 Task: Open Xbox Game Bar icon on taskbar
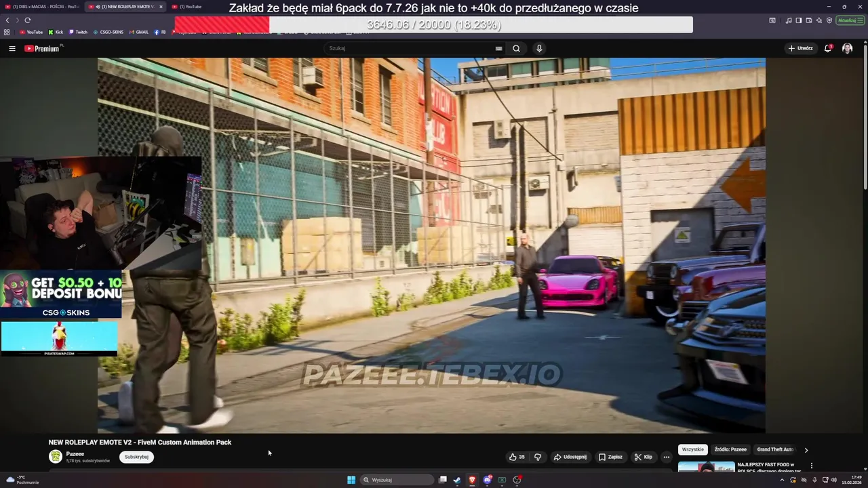502,480
